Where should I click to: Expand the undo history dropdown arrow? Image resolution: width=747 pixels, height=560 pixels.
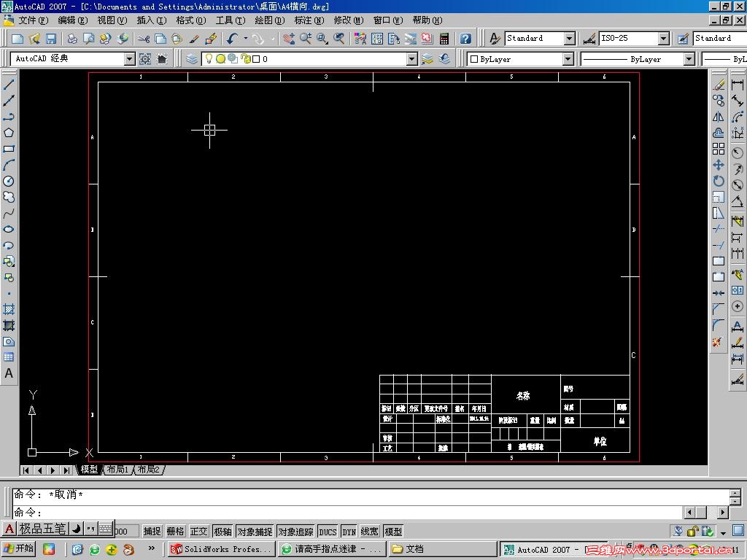coord(246,39)
